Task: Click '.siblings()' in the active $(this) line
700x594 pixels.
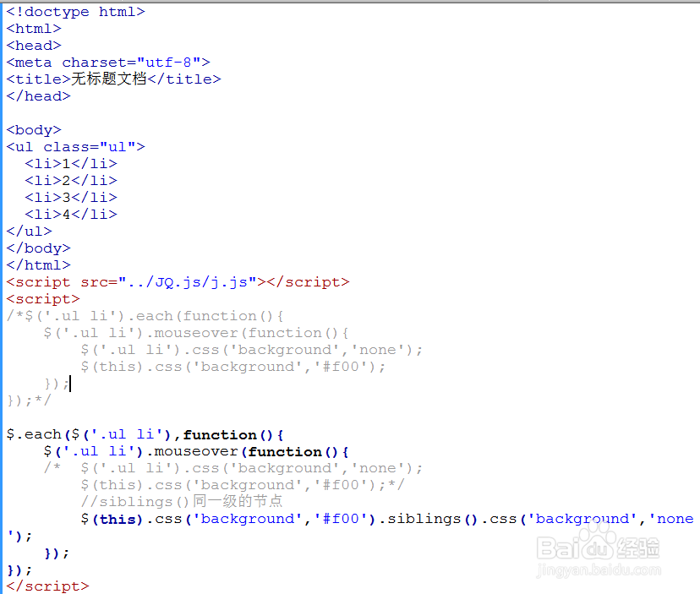Action: tap(429, 519)
